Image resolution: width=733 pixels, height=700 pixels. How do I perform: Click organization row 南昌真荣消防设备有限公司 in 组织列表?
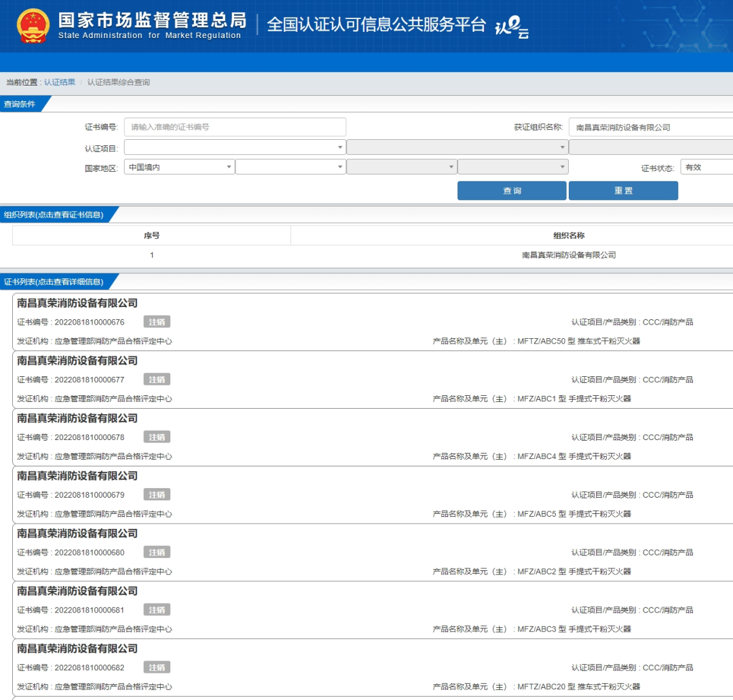(x=569, y=255)
